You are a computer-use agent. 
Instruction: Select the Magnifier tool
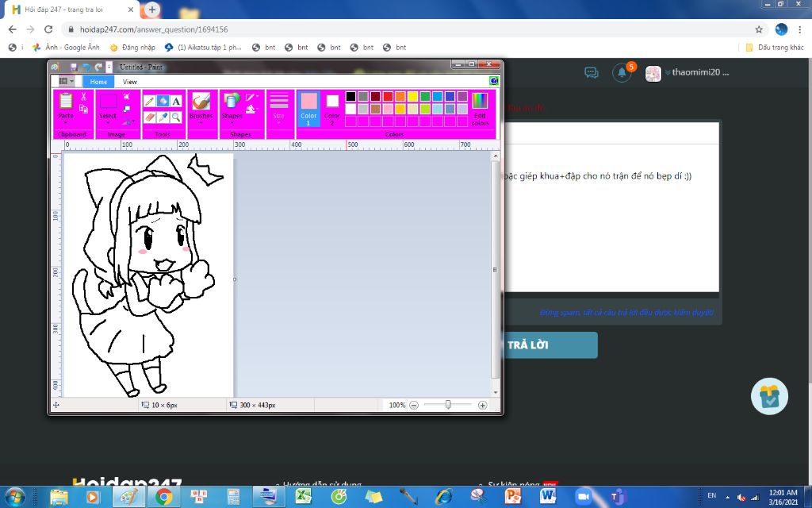pos(176,117)
